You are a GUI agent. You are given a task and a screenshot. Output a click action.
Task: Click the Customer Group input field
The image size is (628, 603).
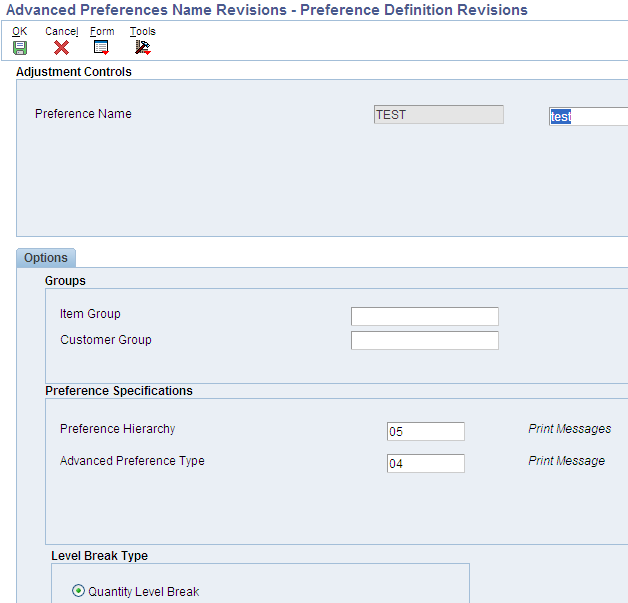[x=425, y=340]
